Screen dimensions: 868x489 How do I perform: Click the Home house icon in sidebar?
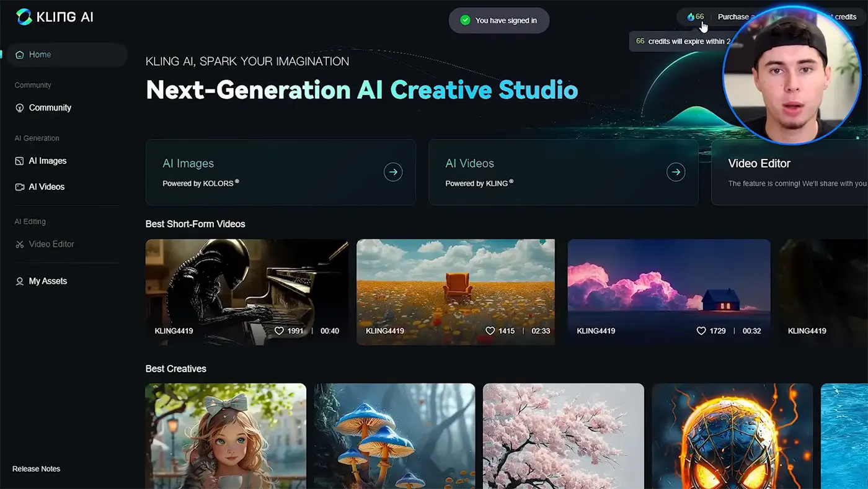click(19, 55)
